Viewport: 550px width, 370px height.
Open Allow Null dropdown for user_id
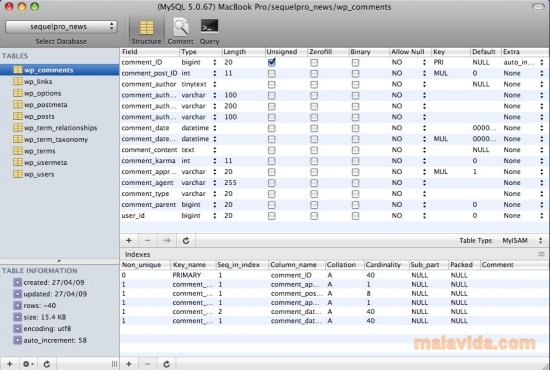click(x=424, y=216)
